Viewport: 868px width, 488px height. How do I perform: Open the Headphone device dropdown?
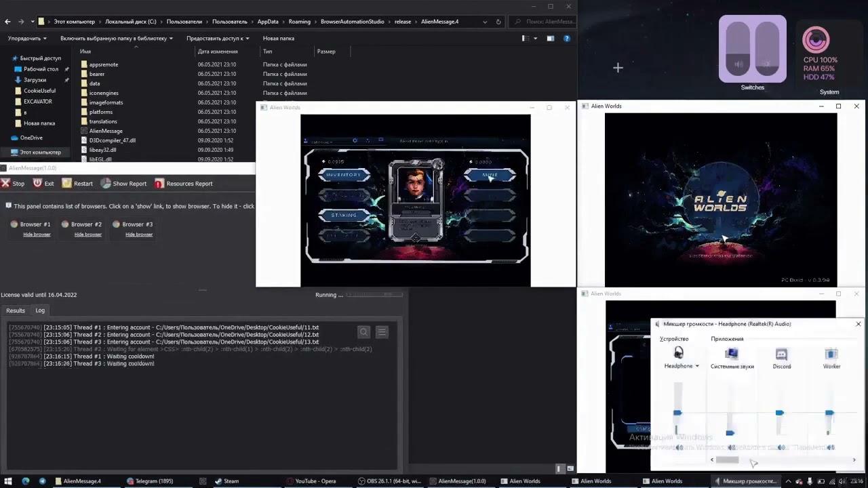[x=697, y=367]
